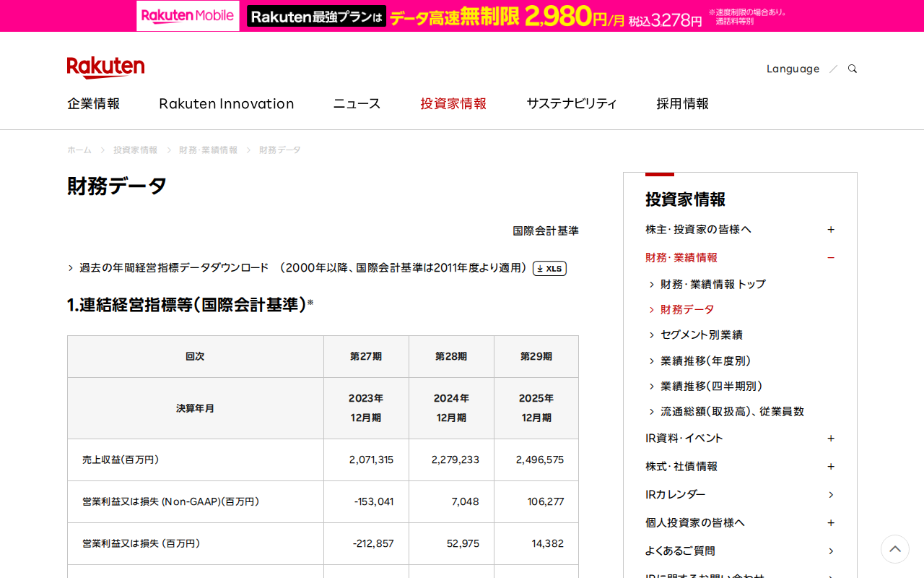The height and width of the screenshot is (578, 924).
Task: Click the Rakuten logo
Action: click(x=105, y=67)
